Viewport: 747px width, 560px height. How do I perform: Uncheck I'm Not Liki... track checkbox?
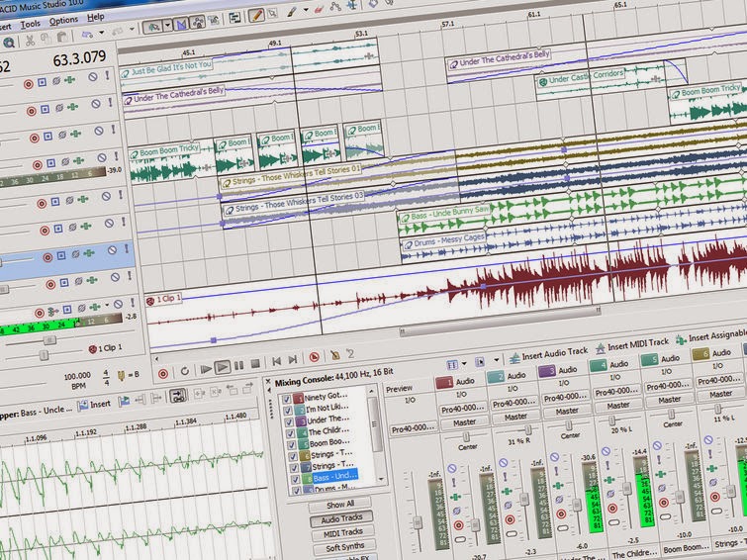tap(287, 411)
